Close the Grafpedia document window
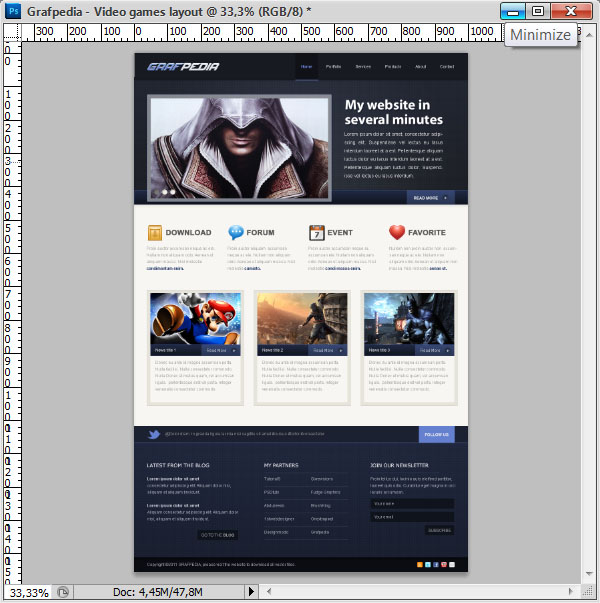This screenshot has height=603, width=600. coord(571,11)
